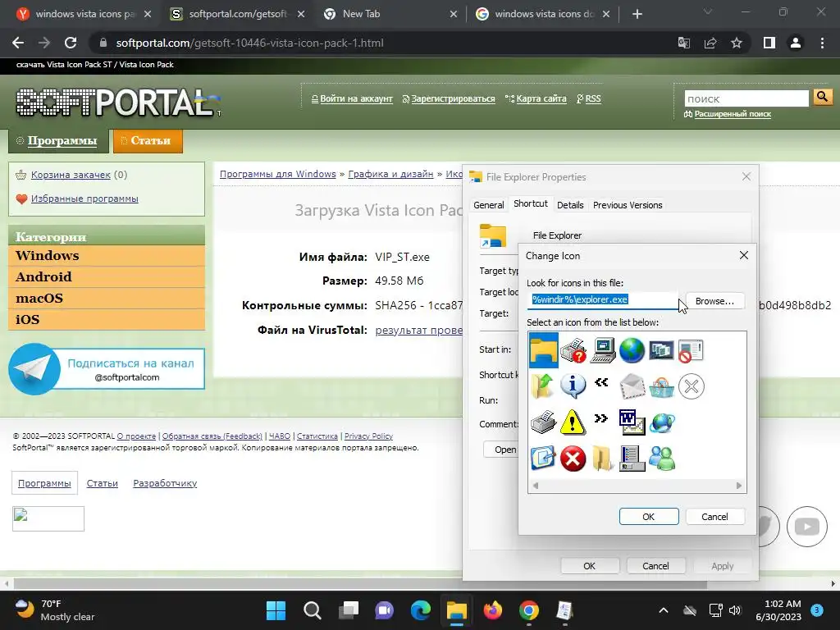
Task: Open the Chrome share page icon
Action: 710,43
